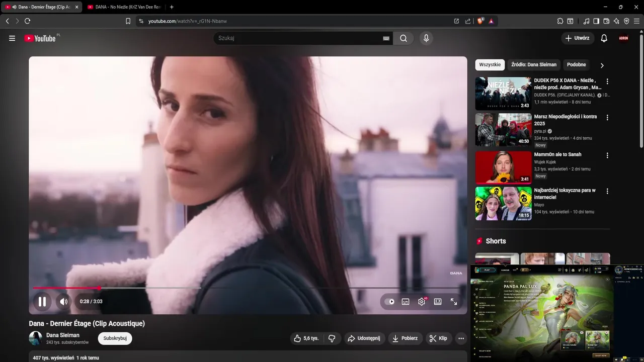Open the page share icon in the address bar

pyautogui.click(x=468, y=21)
